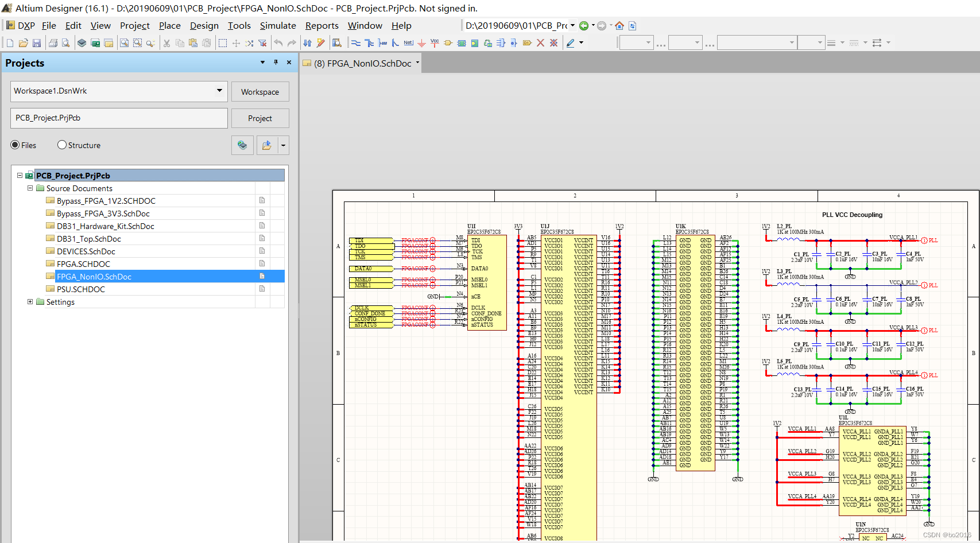Open the FPGA_NonIO.SchDoc tab dropdown arrow
Image resolution: width=980 pixels, height=543 pixels.
point(417,63)
